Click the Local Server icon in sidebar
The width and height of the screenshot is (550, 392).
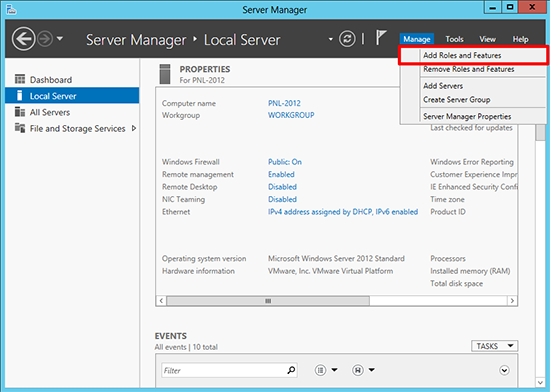(20, 95)
